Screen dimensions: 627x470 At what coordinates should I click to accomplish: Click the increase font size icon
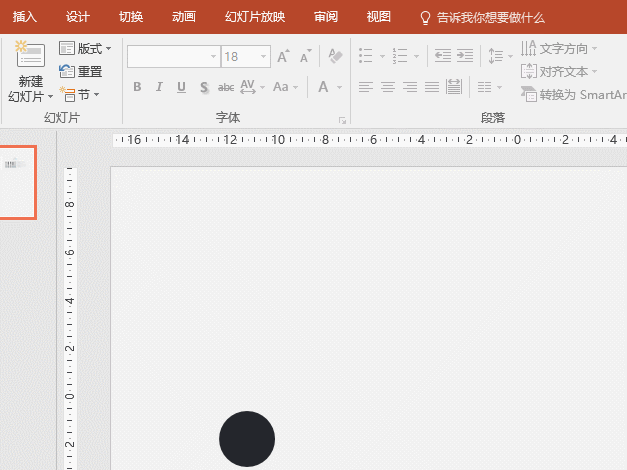[x=283, y=57]
